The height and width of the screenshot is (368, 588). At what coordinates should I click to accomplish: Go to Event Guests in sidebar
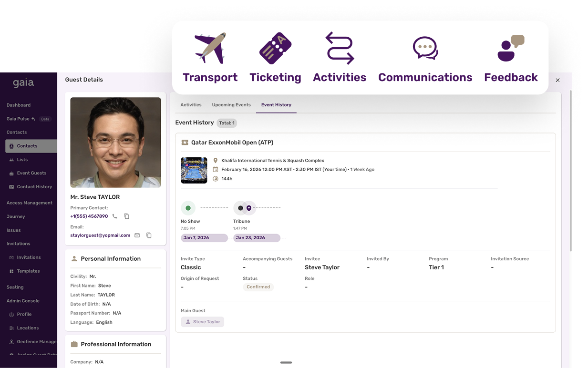31,173
